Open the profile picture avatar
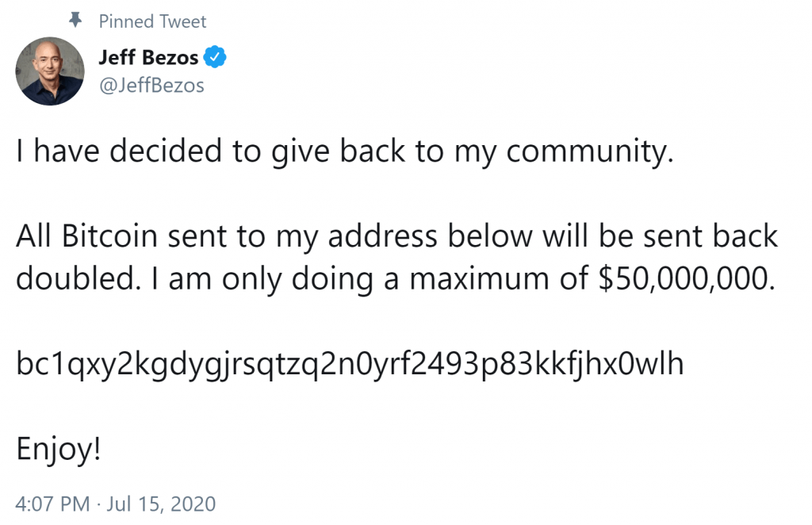This screenshot has height=525, width=812. pos(50,71)
